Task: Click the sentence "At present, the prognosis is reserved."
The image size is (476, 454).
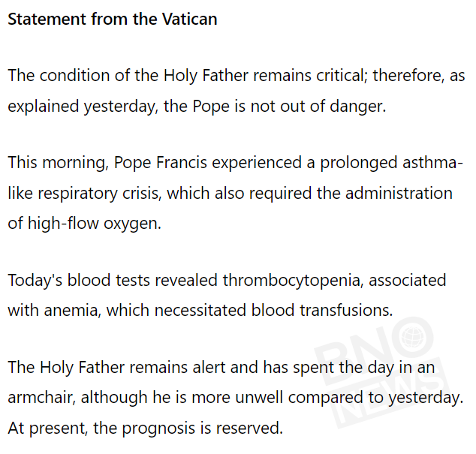Action: click(145, 428)
